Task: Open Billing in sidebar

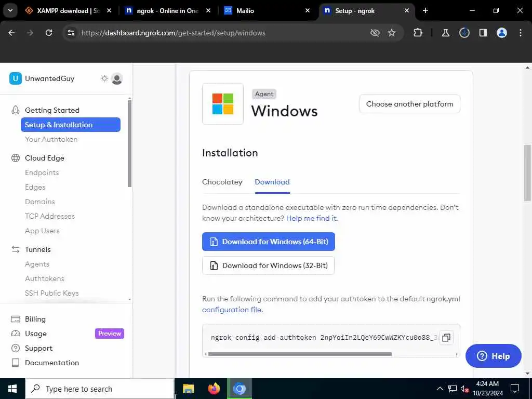Action: pyautogui.click(x=35, y=320)
